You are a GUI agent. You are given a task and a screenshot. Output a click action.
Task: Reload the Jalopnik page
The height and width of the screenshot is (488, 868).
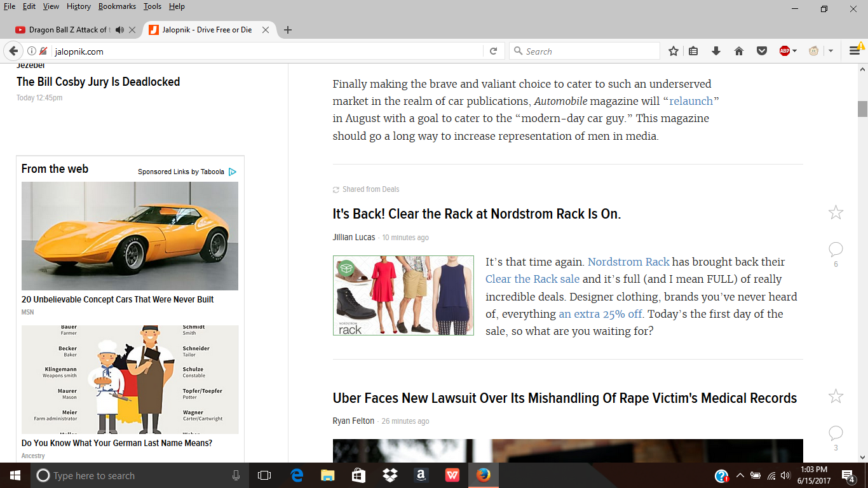[493, 51]
